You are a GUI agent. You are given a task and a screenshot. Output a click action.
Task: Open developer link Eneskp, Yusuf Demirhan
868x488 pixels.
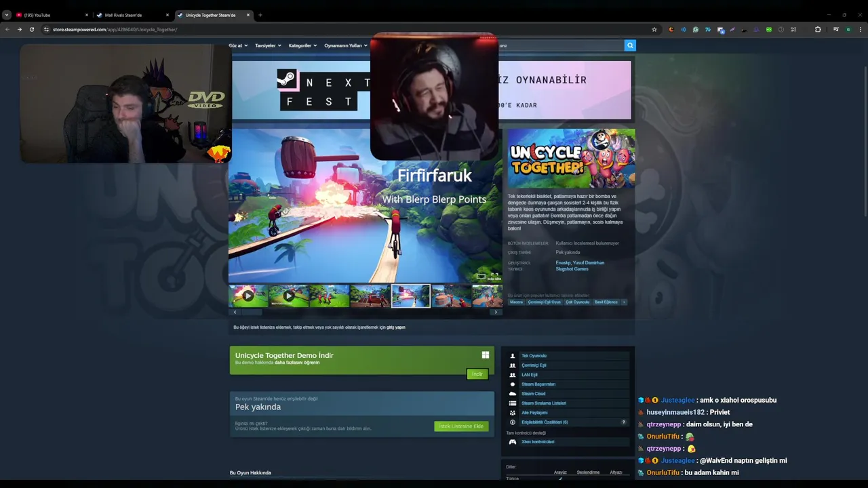point(580,263)
